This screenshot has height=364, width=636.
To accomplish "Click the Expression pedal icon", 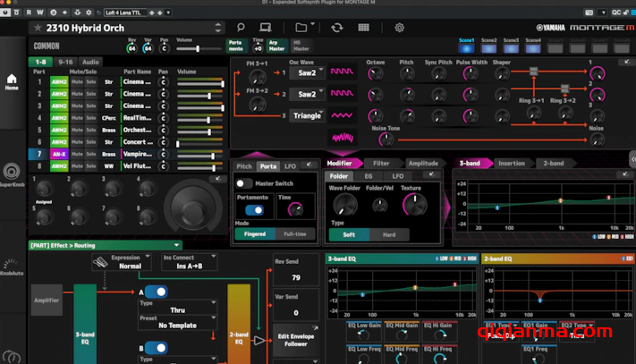I will pos(100,262).
